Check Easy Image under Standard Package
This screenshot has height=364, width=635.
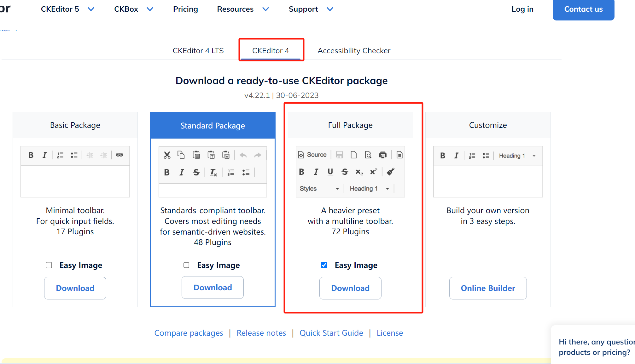pos(186,265)
